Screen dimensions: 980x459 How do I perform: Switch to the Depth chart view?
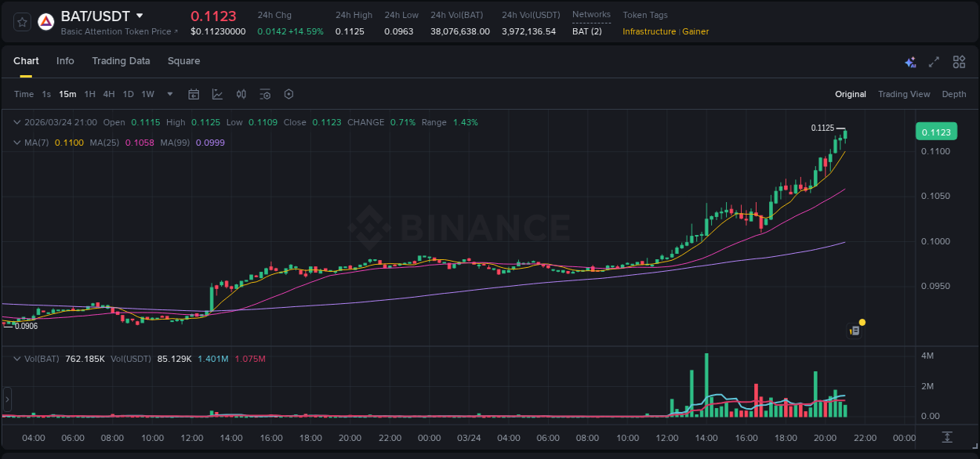pos(954,94)
